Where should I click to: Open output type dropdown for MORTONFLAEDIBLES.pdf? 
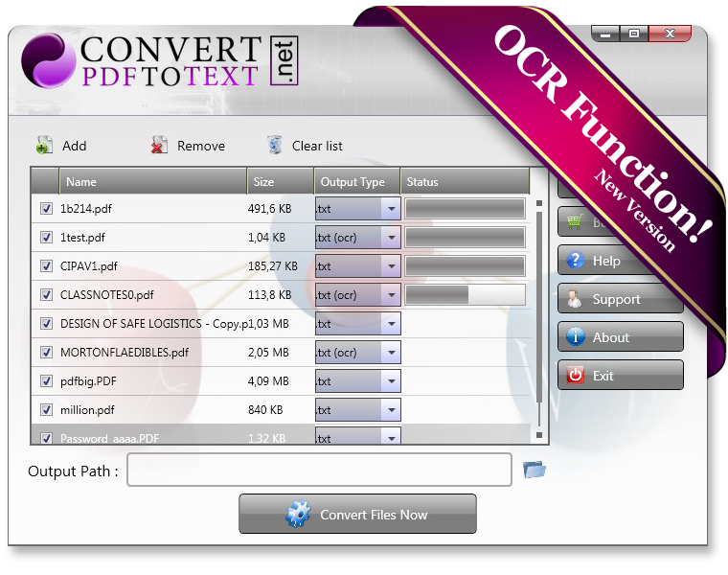pyautogui.click(x=392, y=353)
